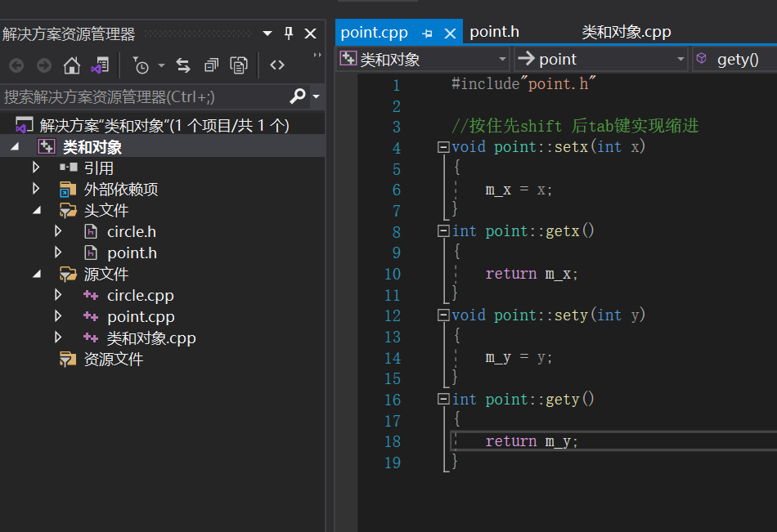This screenshot has height=532, width=777.
Task: Click the Forward navigation button in Solution Explorer
Action: pyautogui.click(x=43, y=65)
